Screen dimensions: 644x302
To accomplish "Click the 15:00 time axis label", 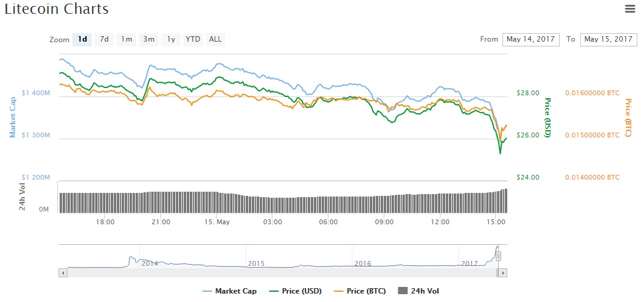I will pyautogui.click(x=496, y=222).
